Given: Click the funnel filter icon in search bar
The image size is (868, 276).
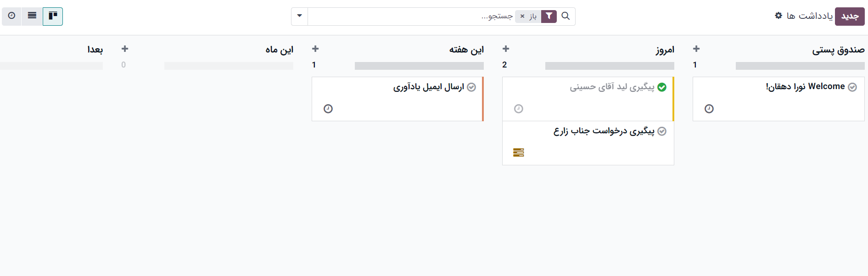Looking at the screenshot, I should [x=549, y=16].
